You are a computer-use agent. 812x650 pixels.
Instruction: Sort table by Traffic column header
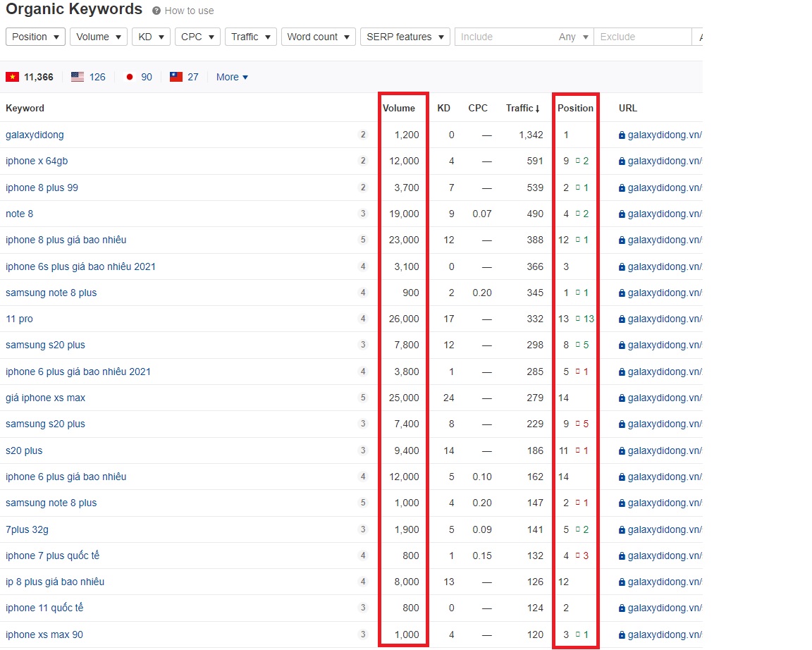coord(522,108)
